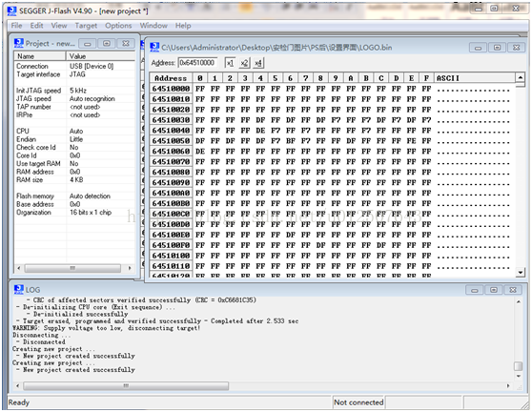
Task: Select the Init JTAG speed row
Action: point(74,91)
